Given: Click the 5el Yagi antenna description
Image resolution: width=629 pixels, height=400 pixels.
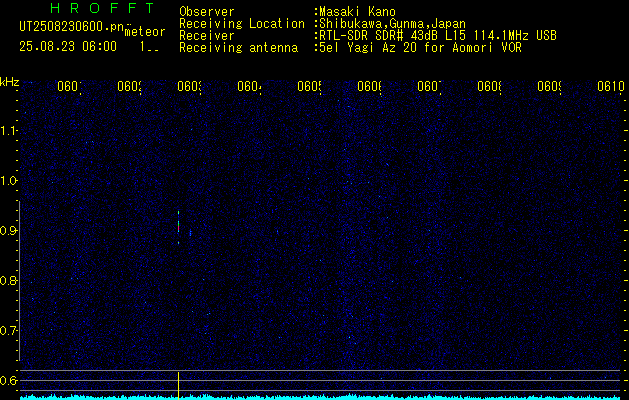Looking at the screenshot, I should (420, 48).
